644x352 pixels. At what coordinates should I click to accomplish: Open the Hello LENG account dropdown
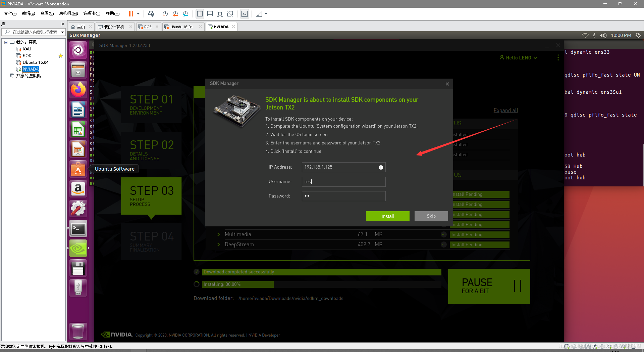pyautogui.click(x=518, y=58)
